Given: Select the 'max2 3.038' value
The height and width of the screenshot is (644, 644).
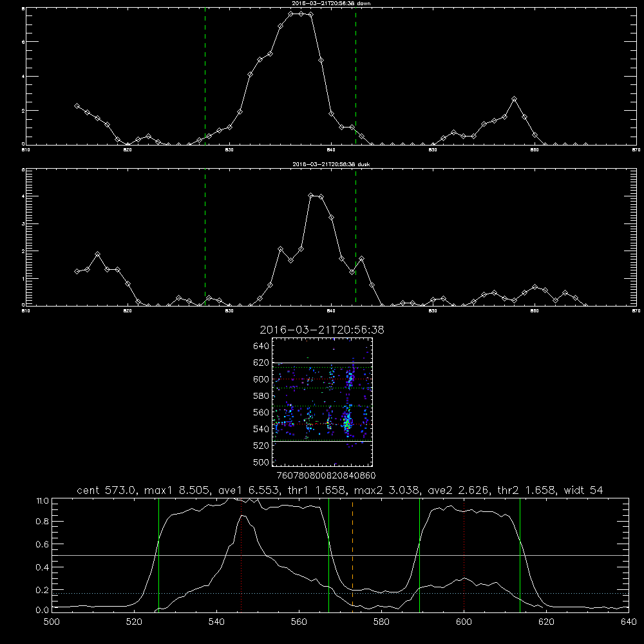Looking at the screenshot, I should [386, 490].
